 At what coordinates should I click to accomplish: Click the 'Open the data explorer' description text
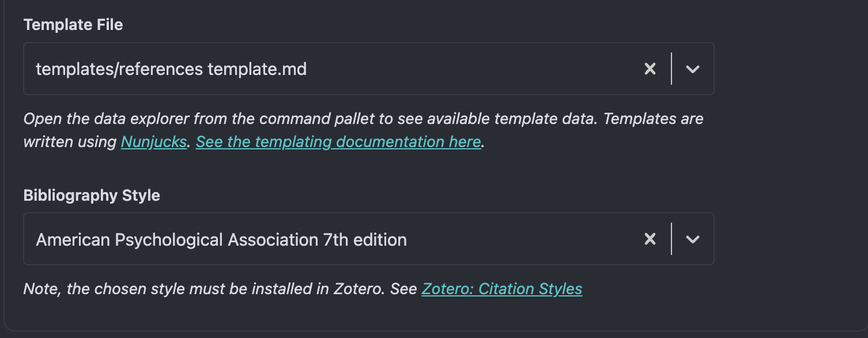tap(364, 130)
